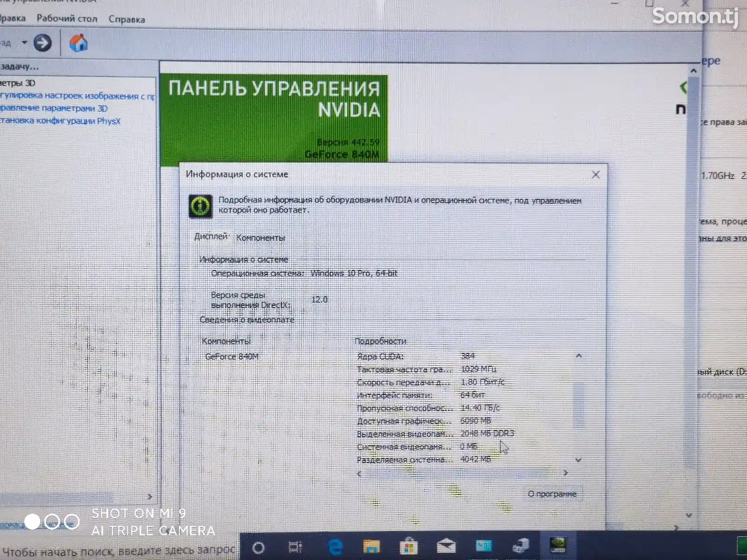Select the 'Ядра CUDA' row value 384
Image resolution: width=747 pixels, height=560 pixels.
pos(468,356)
